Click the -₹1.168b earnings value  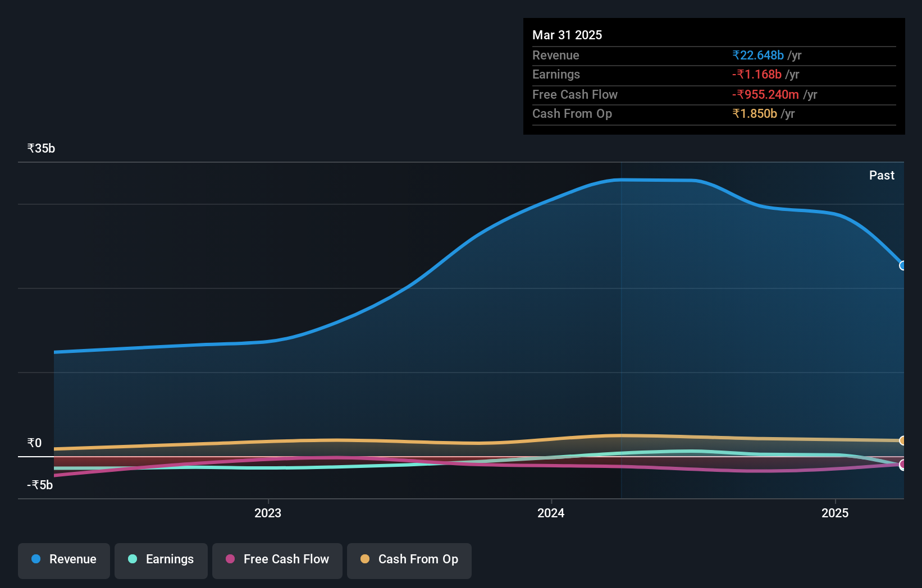click(757, 74)
